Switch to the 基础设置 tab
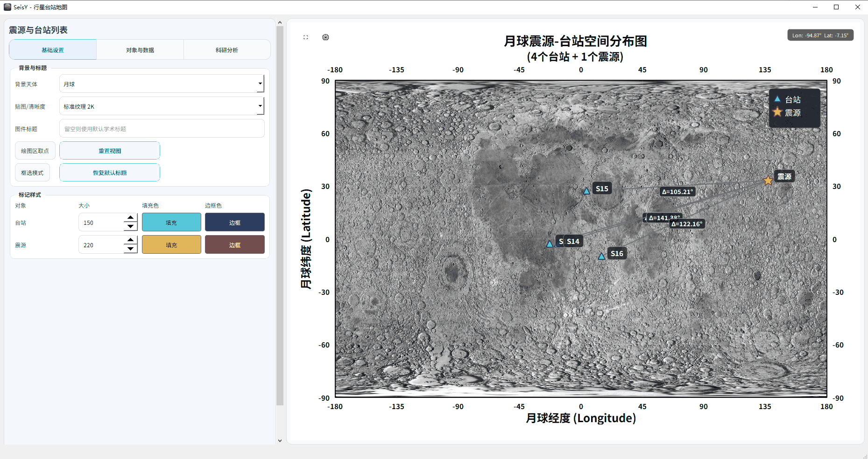This screenshot has width=868, height=459. 53,50
